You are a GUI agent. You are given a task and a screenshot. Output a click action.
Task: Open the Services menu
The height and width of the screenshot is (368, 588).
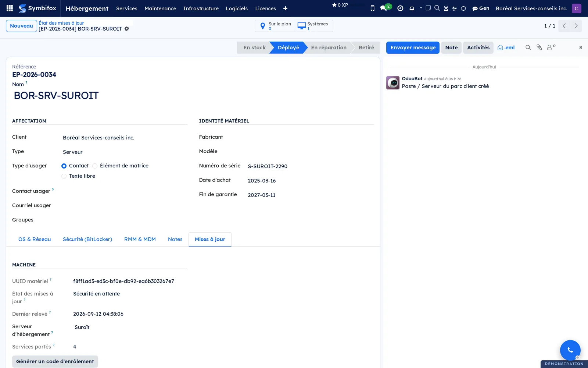click(x=127, y=8)
